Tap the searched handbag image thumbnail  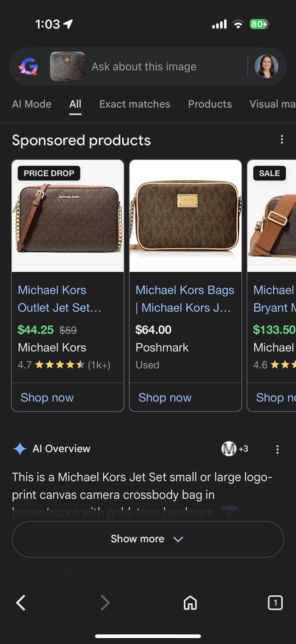point(68,66)
